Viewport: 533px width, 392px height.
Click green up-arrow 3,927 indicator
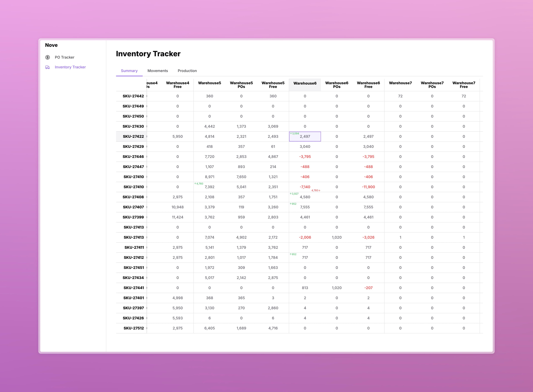294,194
